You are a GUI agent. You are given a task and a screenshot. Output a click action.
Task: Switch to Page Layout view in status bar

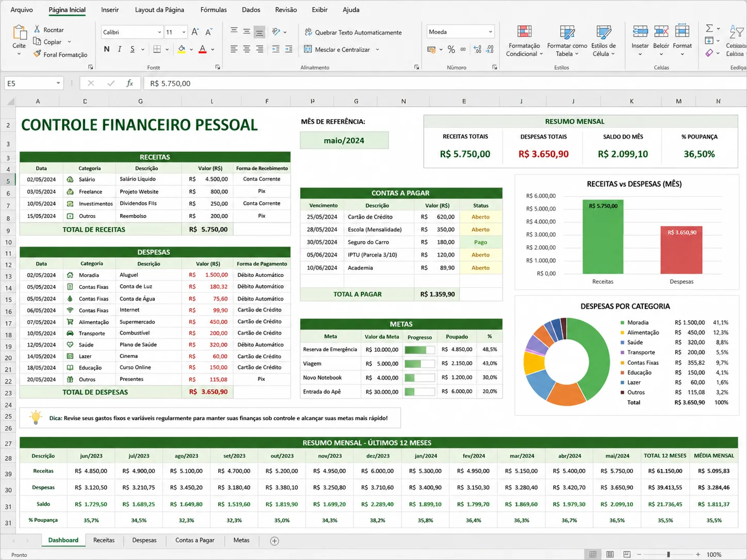[610, 554]
